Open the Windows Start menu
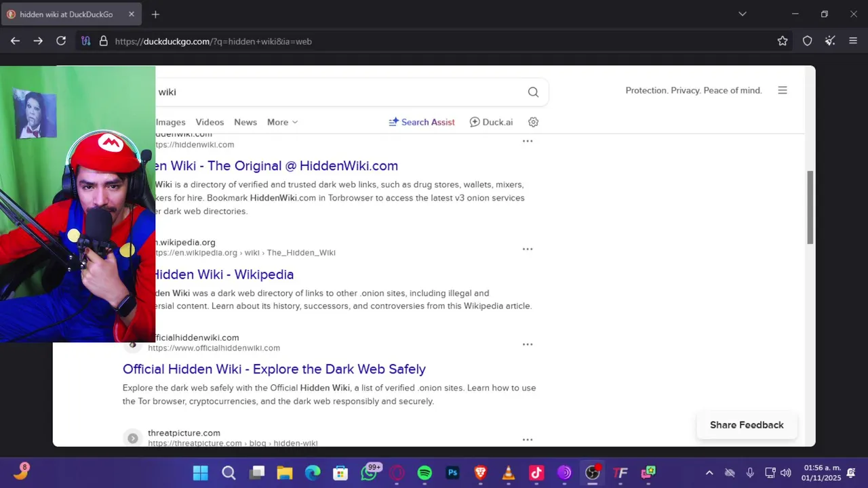Viewport: 868px width, 488px height. [201, 472]
